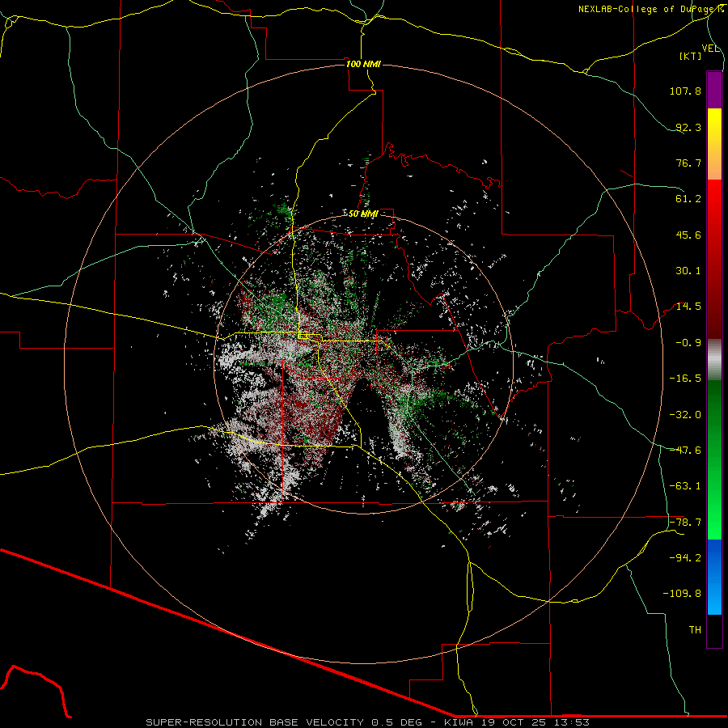Click the Super-Resolution Base Velocity caption
This screenshot has width=728, height=728.
[x=368, y=722]
